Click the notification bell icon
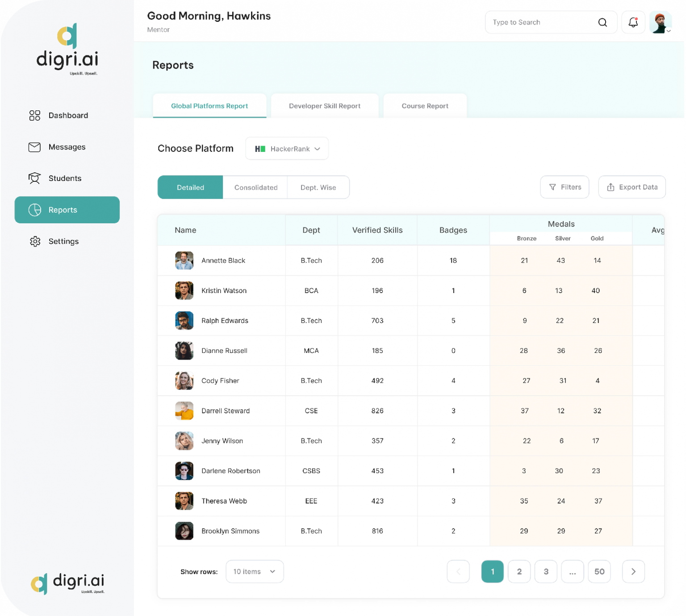 click(x=633, y=22)
